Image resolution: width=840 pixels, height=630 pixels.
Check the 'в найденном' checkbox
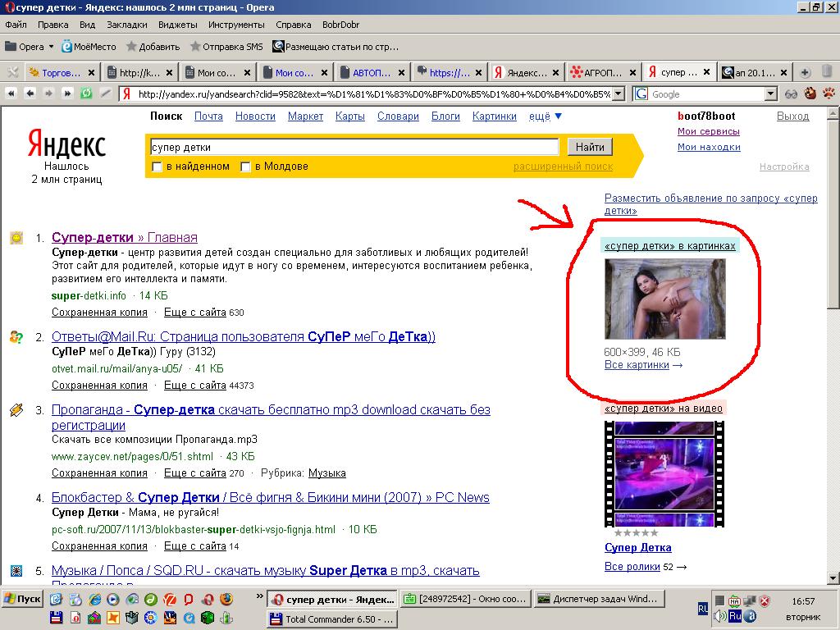coord(157,167)
